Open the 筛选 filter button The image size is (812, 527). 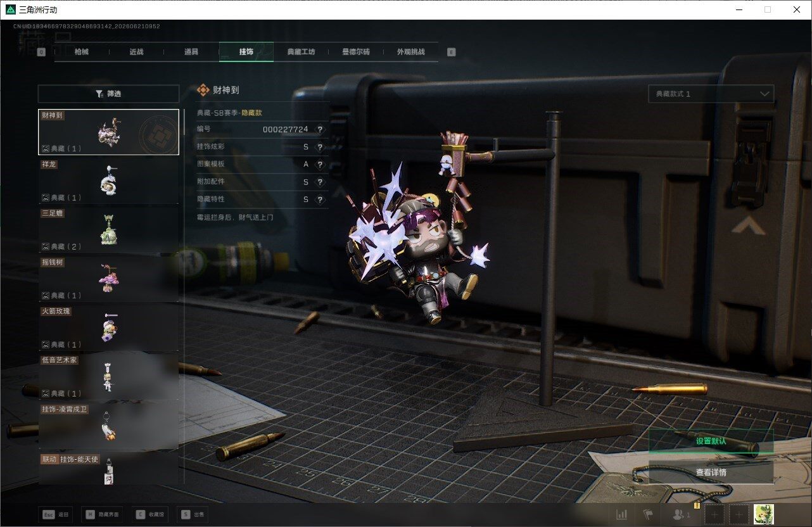click(x=108, y=94)
